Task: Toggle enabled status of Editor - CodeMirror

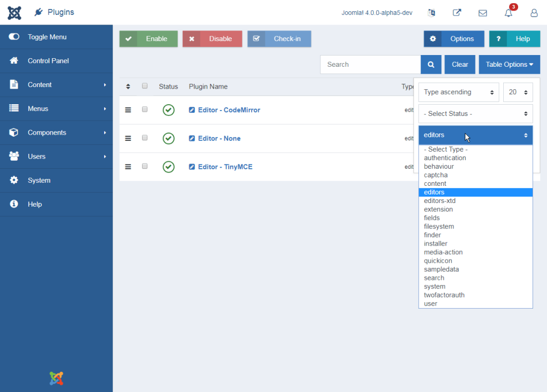Action: 168,110
